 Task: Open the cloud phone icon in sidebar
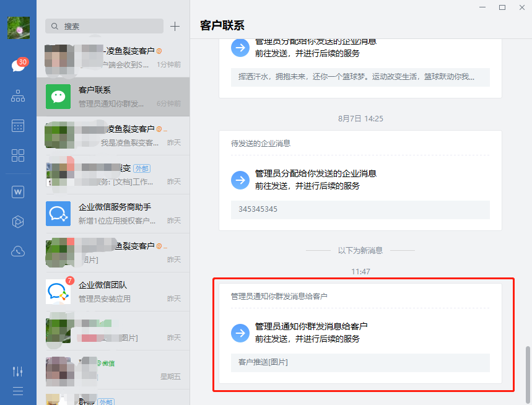[x=18, y=251]
